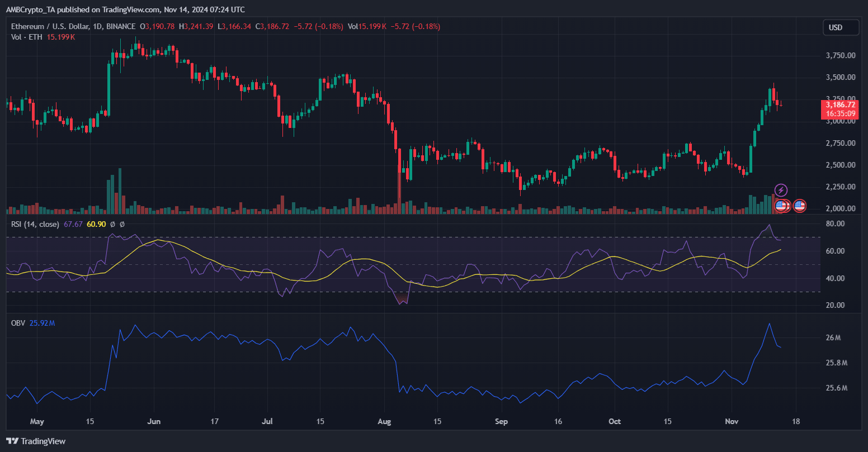Click the '18' date on time axis
Viewport: 868px width, 452px height.
tap(796, 421)
